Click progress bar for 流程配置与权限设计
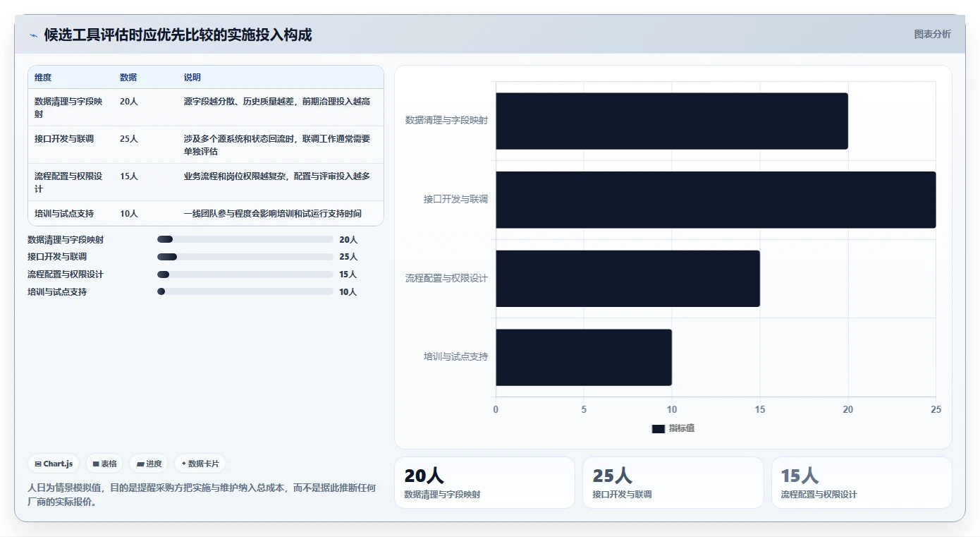This screenshot has height=537, width=980. 245,274
